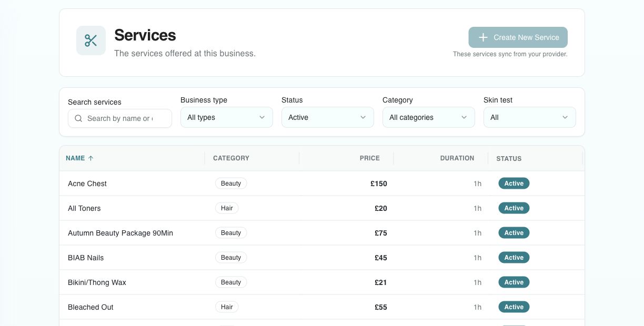Sort by the DURATION column header
This screenshot has width=644, height=326.
pos(457,158)
